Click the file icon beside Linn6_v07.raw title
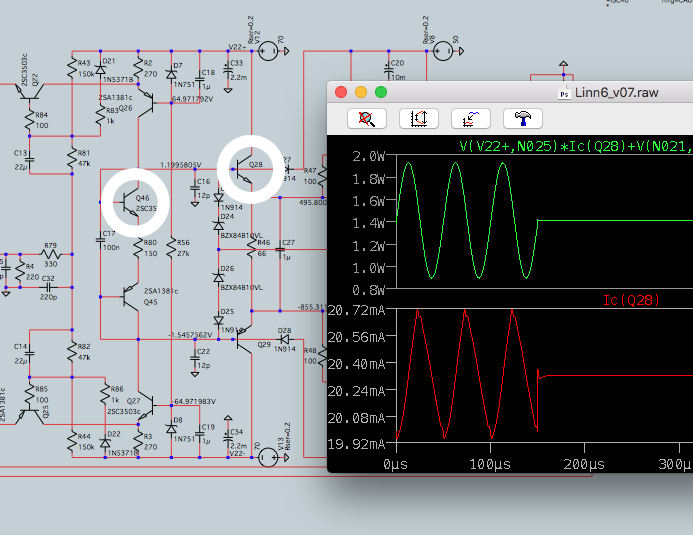The height and width of the screenshot is (535, 693). click(x=564, y=93)
